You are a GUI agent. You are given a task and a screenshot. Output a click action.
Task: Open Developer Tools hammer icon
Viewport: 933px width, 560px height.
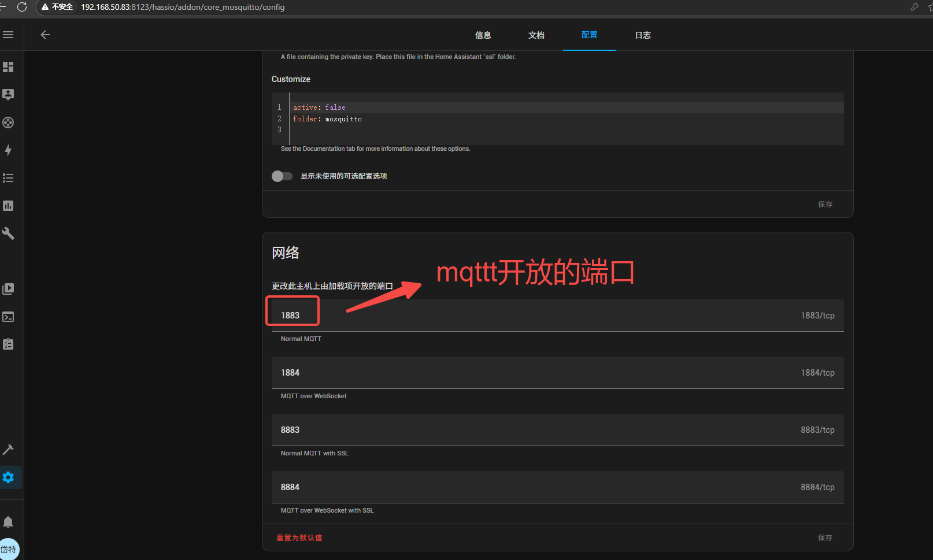8,450
